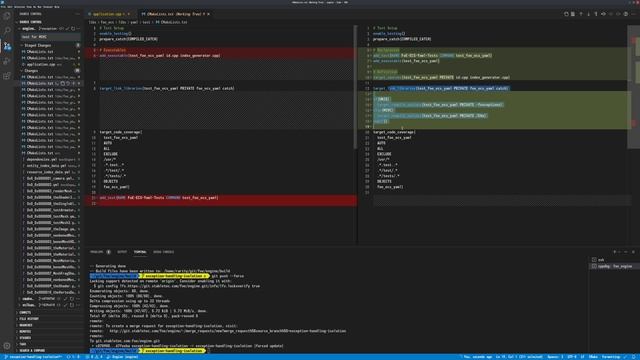640x360 pixels.
Task: Switch to the DEBUG CONSOLE panel tab
Action: pos(163,252)
